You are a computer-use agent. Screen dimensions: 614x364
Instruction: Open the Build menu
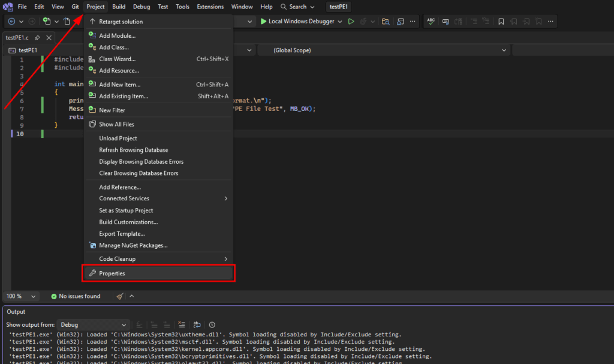[119, 7]
